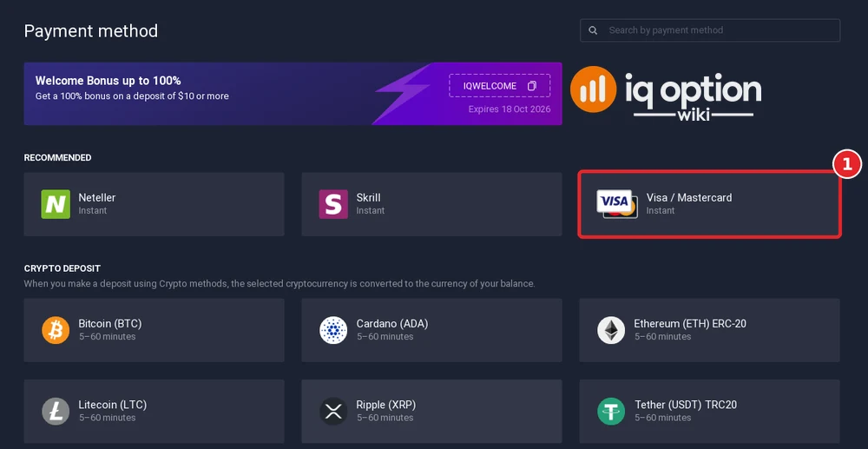868x449 pixels.
Task: Pick Cardano (ADA) deposit option
Action: [431, 331]
